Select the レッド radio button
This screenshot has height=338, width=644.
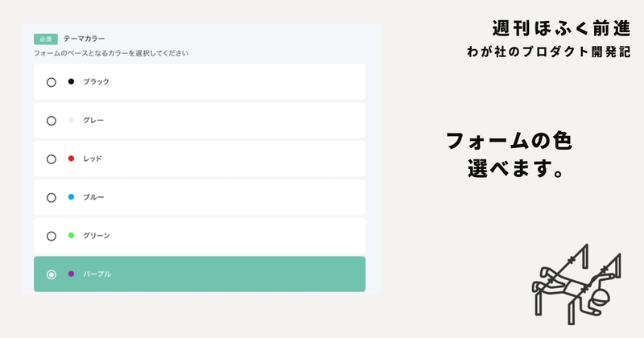[x=52, y=159]
